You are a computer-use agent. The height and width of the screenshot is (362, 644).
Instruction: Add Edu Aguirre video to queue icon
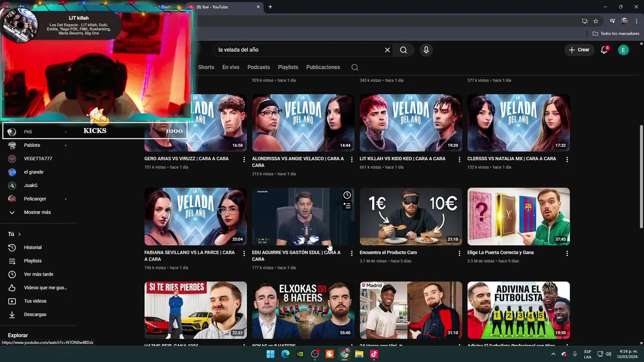(x=347, y=205)
